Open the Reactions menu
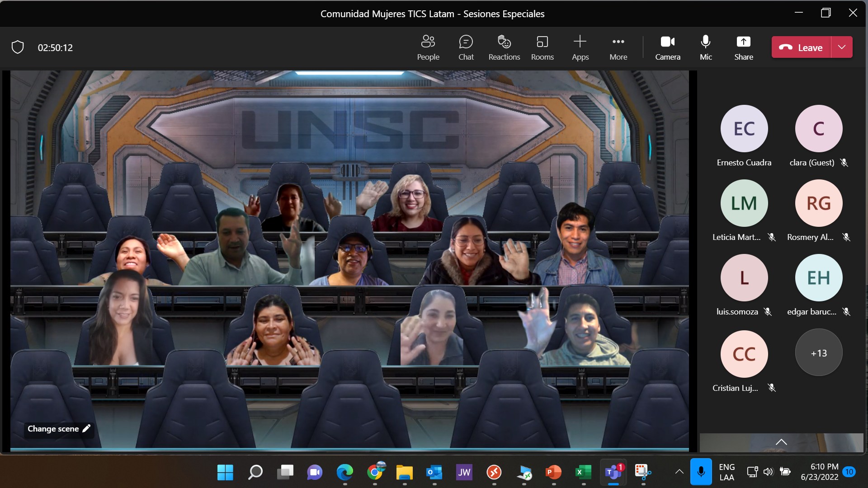Viewport: 868px width, 488px height. click(x=504, y=47)
